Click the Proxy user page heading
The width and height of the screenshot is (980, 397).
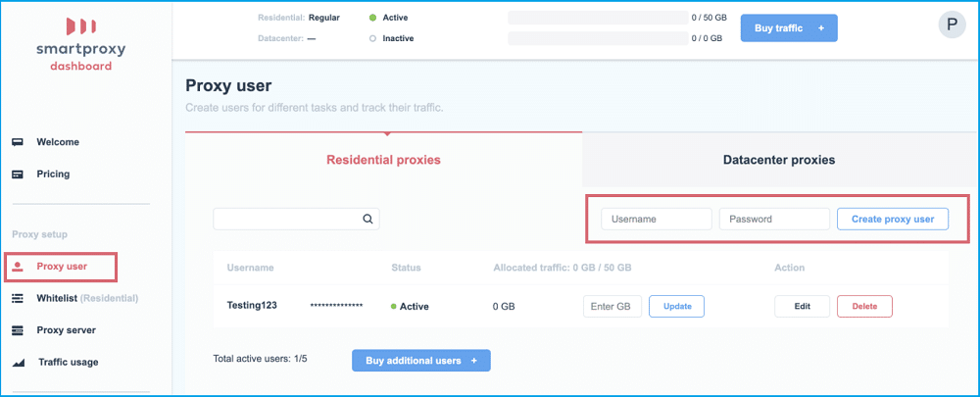[x=228, y=85]
